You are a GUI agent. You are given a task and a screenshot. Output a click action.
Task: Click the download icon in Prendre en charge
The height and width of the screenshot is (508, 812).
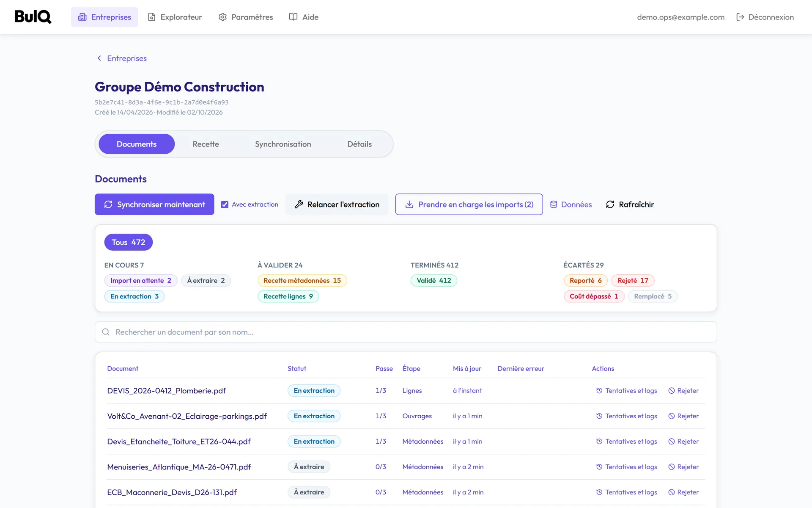pyautogui.click(x=409, y=204)
